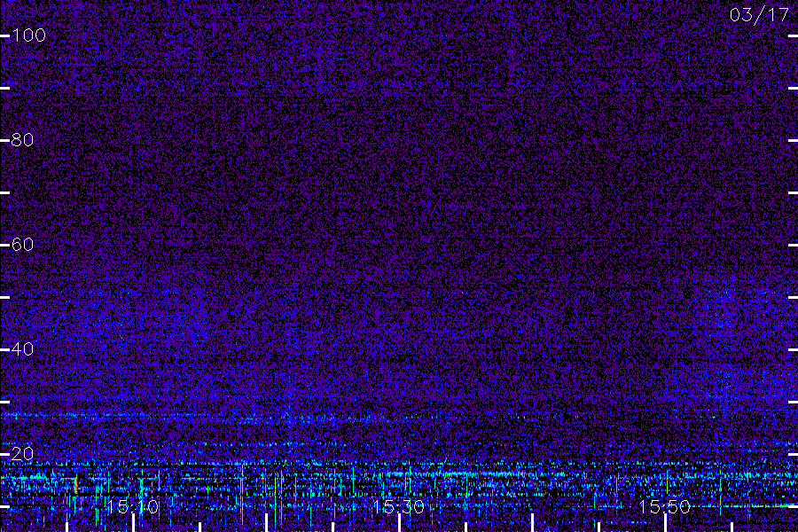Click the 80 frequency axis label
798x532 pixels.
pyautogui.click(x=22, y=140)
